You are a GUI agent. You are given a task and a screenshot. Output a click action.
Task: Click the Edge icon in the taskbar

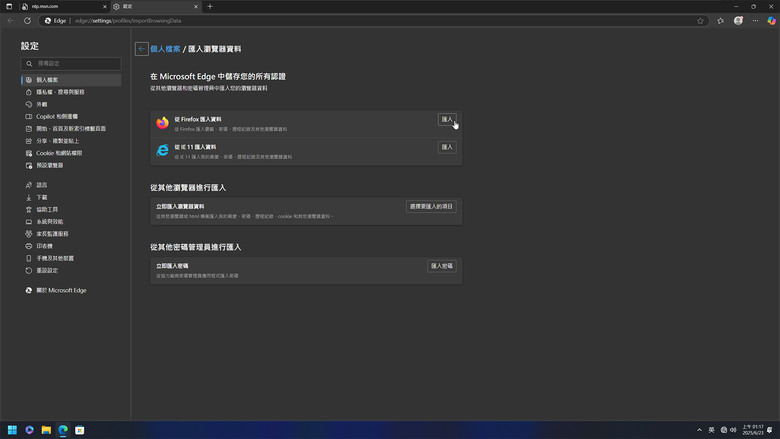63,430
